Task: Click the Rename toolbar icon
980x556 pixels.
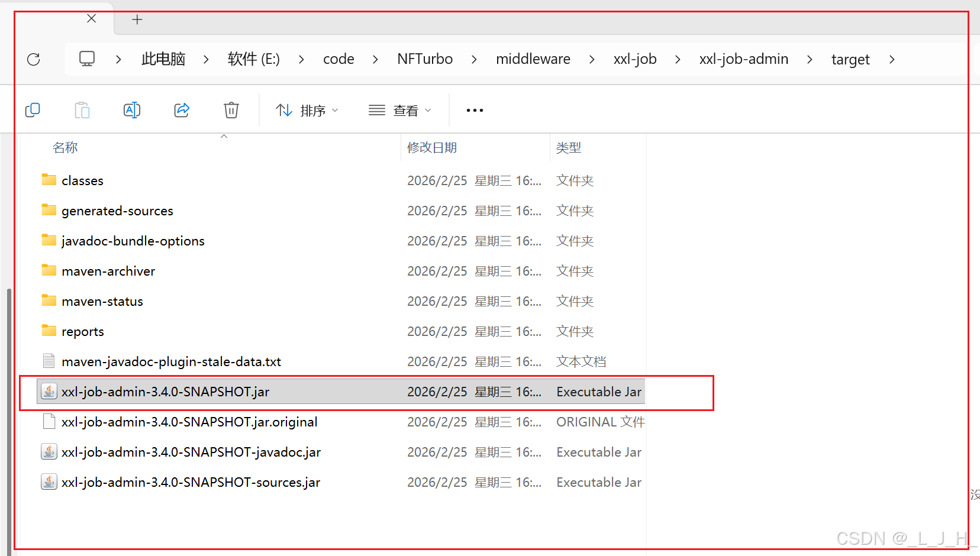Action: click(x=132, y=110)
